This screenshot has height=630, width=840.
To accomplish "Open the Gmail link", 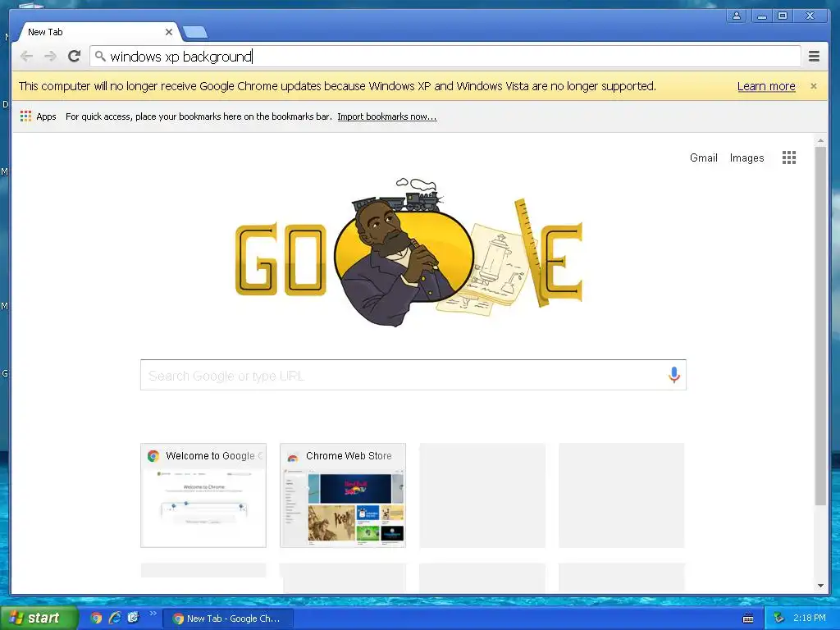I will (703, 157).
